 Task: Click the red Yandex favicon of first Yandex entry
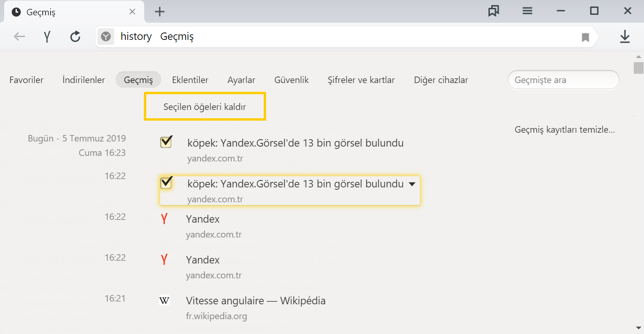164,219
